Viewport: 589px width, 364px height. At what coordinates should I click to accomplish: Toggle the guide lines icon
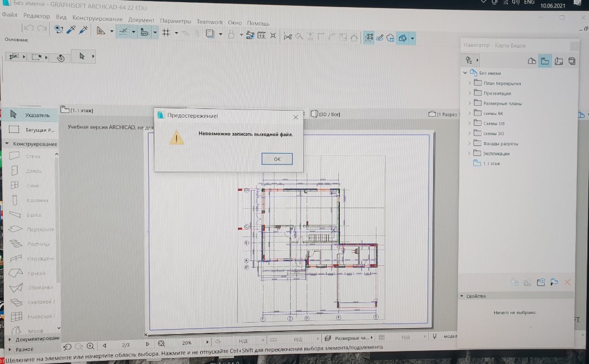pos(123,32)
